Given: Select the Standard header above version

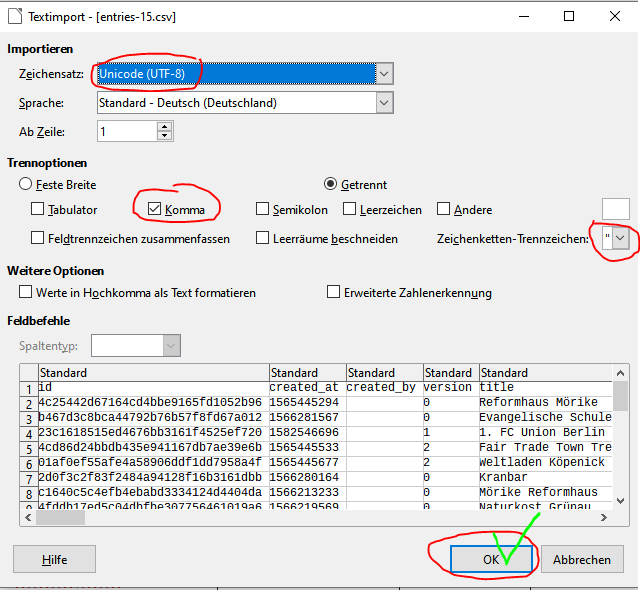Looking at the screenshot, I should (x=451, y=373).
